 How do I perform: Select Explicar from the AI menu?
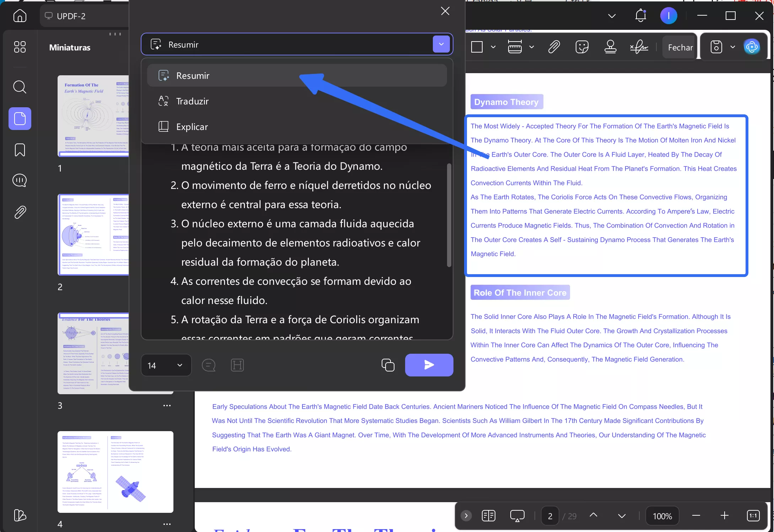192,127
